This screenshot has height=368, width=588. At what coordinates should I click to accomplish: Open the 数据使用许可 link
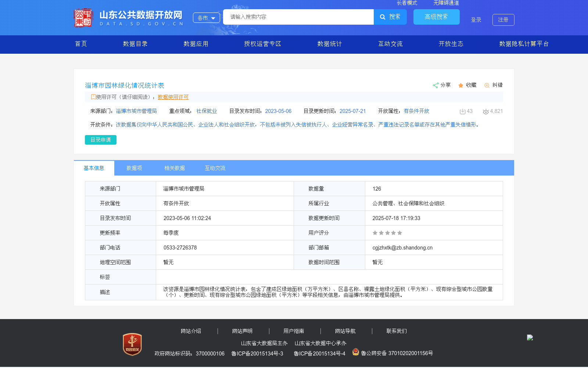(x=173, y=97)
